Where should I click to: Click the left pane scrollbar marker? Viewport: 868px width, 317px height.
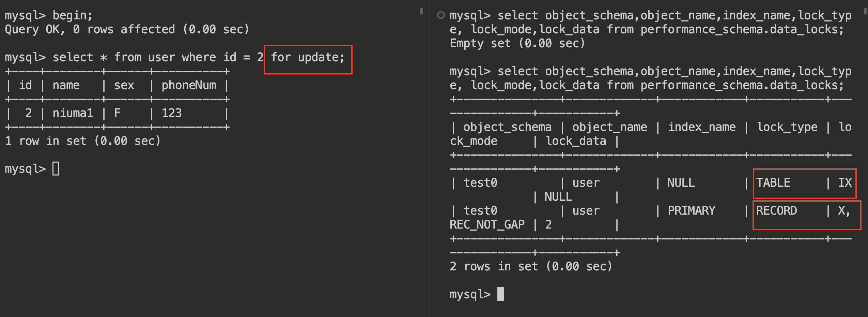click(x=421, y=11)
